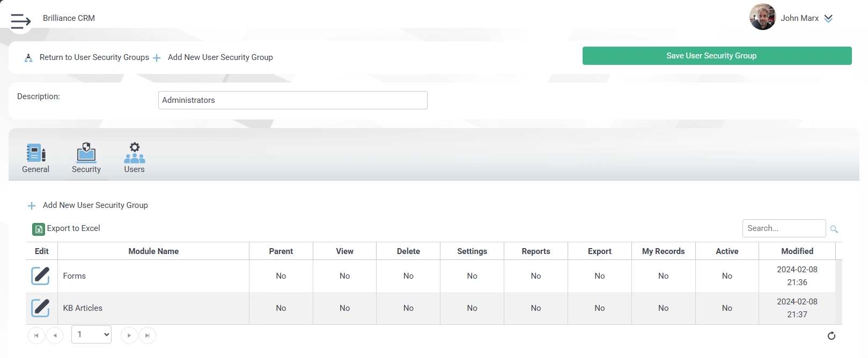Go to the next grid page
Viewport: 868px width, 358px height.
(129, 335)
